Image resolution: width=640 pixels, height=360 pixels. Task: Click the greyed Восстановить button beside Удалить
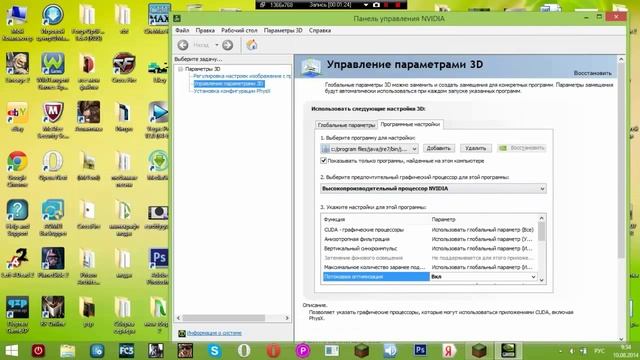[x=522, y=148]
